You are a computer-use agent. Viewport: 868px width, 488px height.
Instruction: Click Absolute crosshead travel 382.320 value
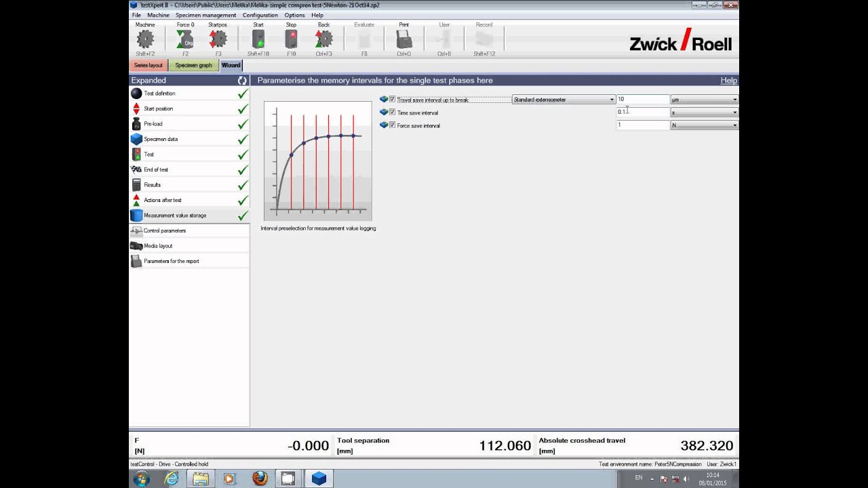click(707, 446)
